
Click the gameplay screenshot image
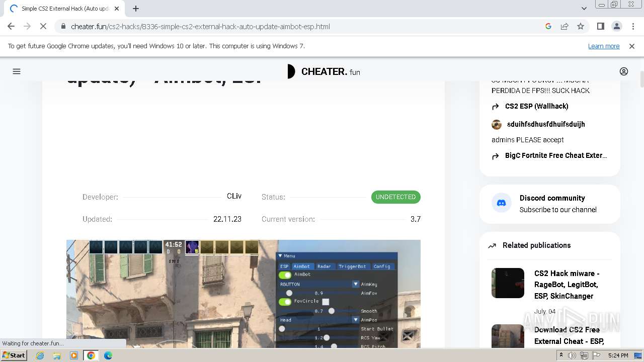point(244,294)
